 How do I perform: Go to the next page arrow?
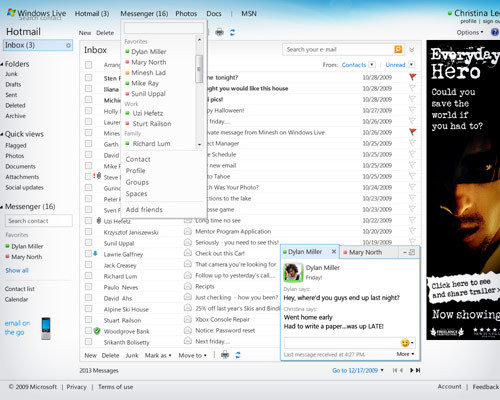412,370
